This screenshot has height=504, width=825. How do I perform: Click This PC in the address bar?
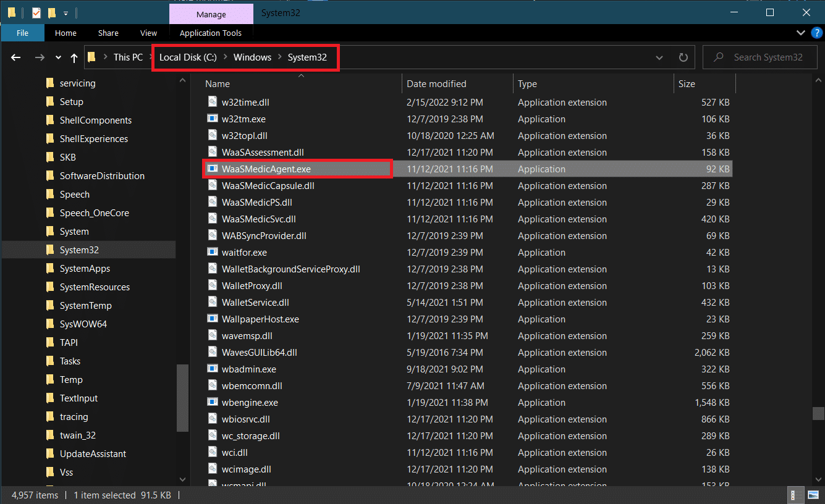tap(128, 57)
